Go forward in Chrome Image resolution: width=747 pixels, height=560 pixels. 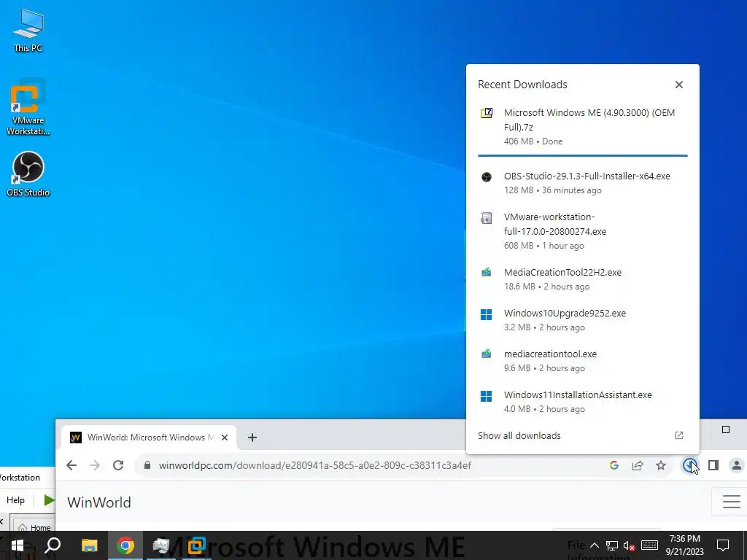pos(95,465)
